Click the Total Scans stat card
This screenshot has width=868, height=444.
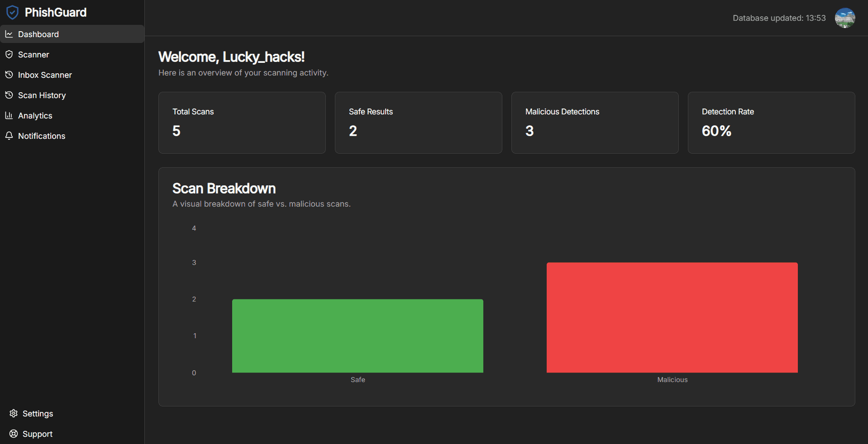(x=242, y=123)
